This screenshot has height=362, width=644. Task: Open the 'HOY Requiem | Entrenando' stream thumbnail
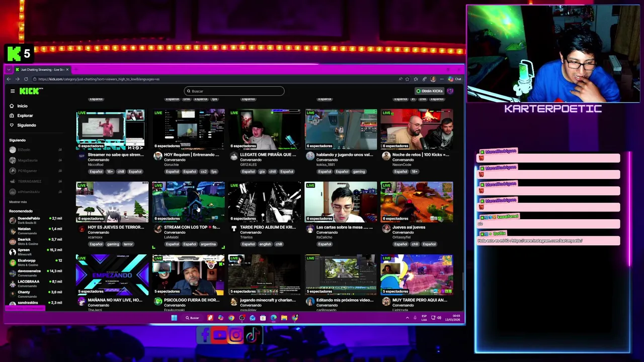(188, 129)
